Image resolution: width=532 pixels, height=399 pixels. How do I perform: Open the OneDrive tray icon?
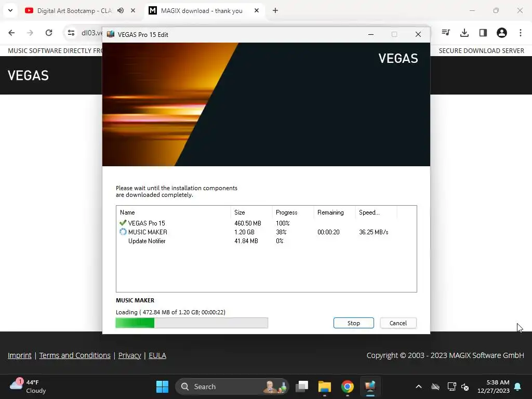pyautogui.click(x=435, y=387)
